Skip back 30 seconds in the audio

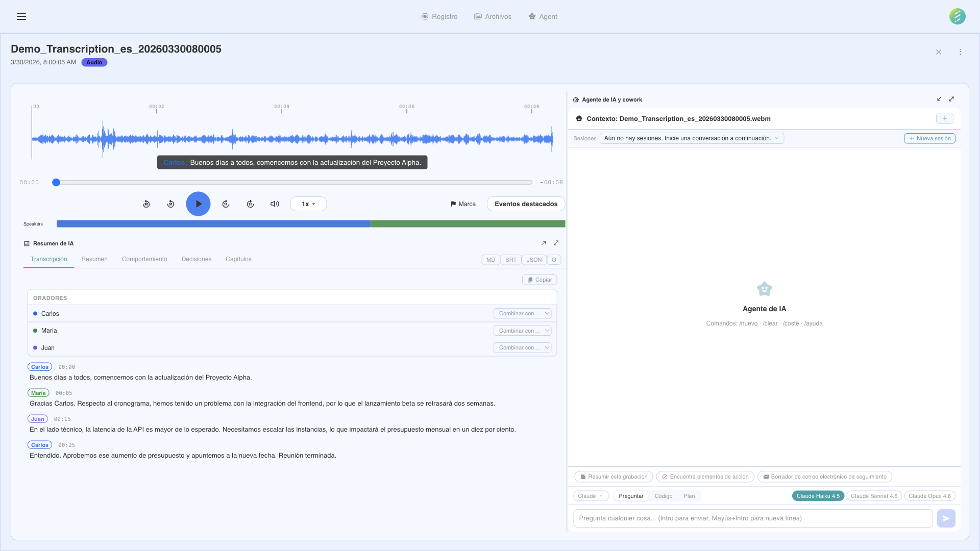click(x=146, y=204)
